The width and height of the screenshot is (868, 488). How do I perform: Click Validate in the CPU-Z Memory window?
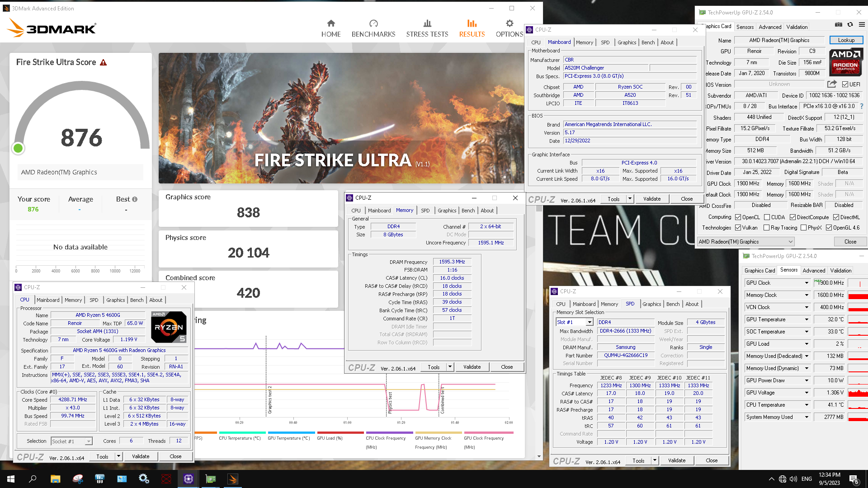pos(472,367)
